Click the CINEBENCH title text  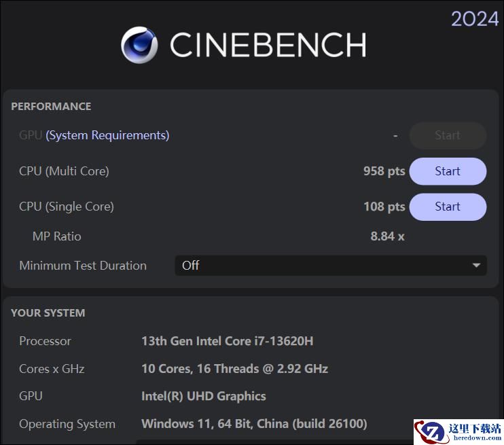tap(268, 45)
